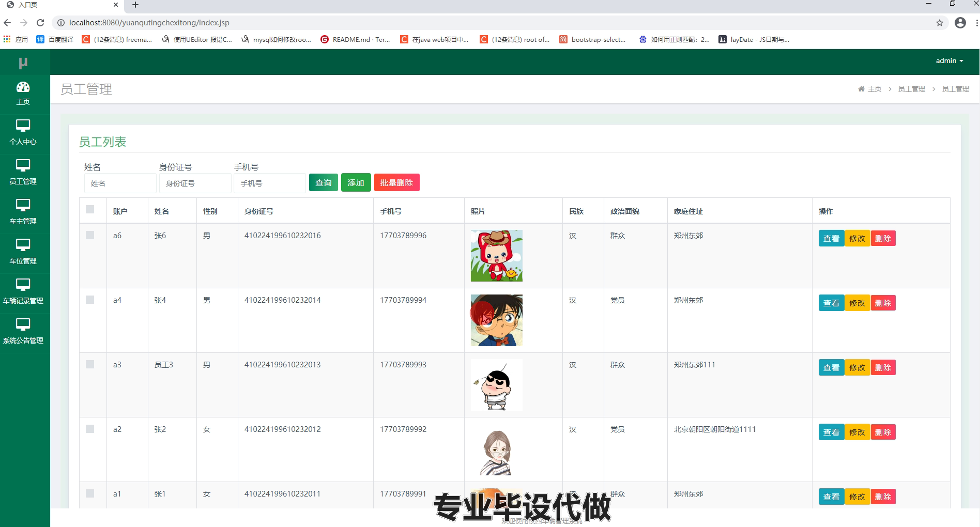The height and width of the screenshot is (527, 980).
Task: Click the photo thumbnail of 张6
Action: [x=497, y=256]
